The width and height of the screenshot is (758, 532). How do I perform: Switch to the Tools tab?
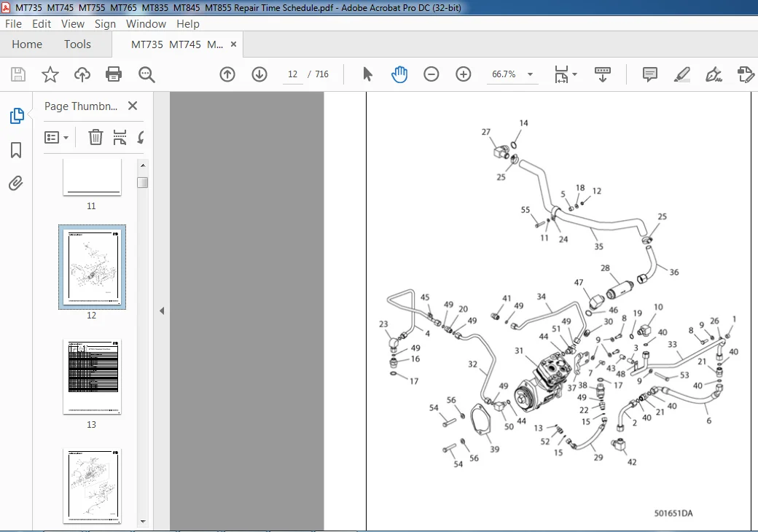[77, 44]
